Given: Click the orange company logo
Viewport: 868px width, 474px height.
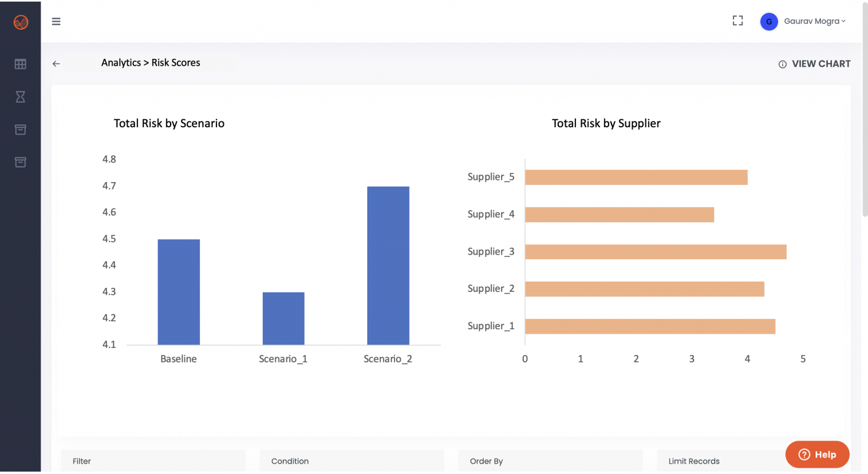Looking at the screenshot, I should click(20, 21).
